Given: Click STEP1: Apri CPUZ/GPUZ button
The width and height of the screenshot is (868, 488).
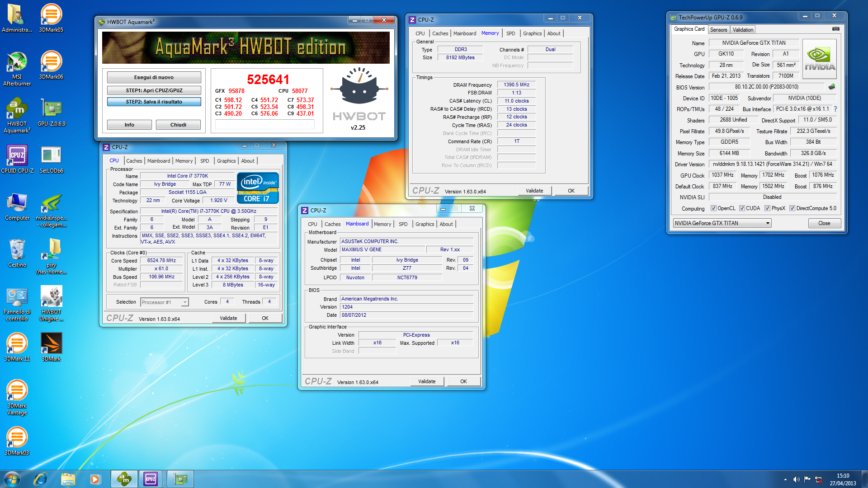Looking at the screenshot, I should coord(154,90).
